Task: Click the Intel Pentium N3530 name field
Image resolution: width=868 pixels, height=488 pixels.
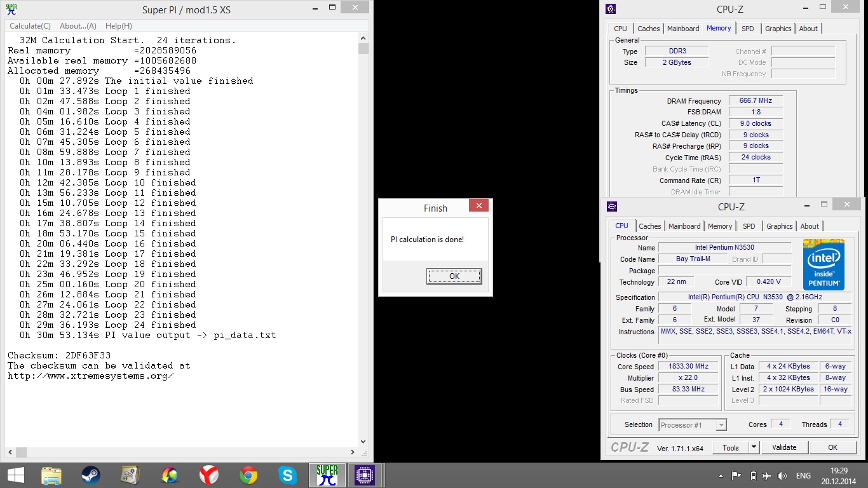Action: 724,247
